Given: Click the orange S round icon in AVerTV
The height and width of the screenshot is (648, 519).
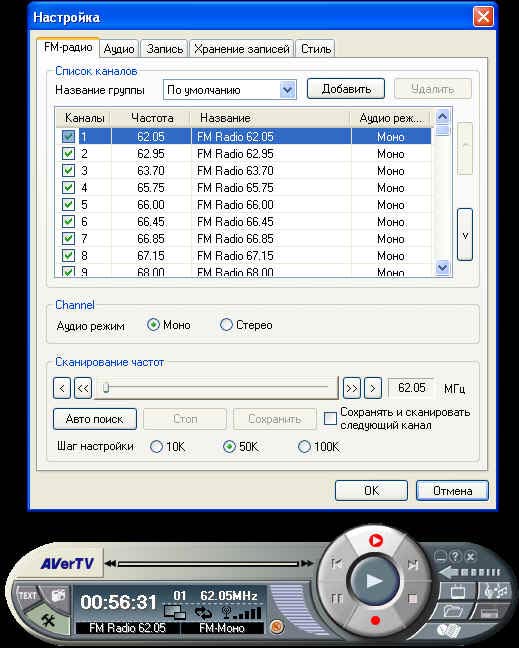Looking at the screenshot, I should (x=277, y=627).
